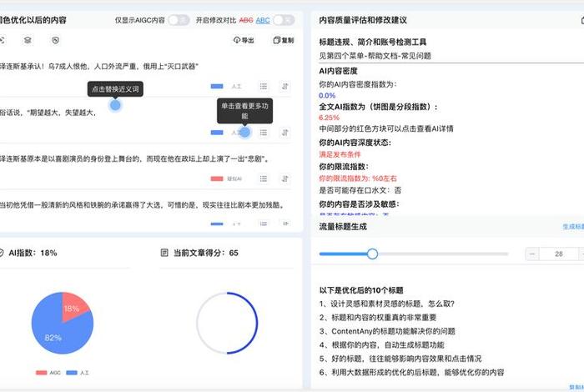Click the document icon beside 当前文章得分
The height and width of the screenshot is (392, 584).
point(164,253)
